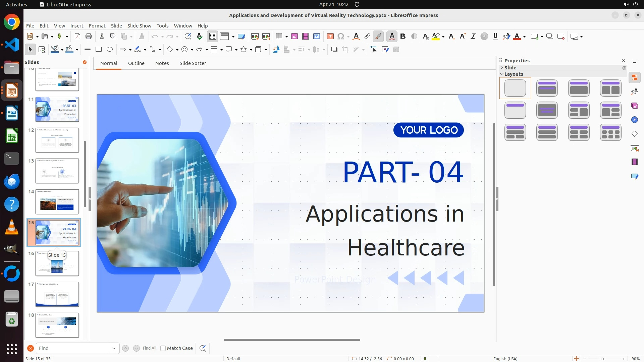Select slide 17 thumbnail
Screen dimensions: 644x362
tap(57, 294)
